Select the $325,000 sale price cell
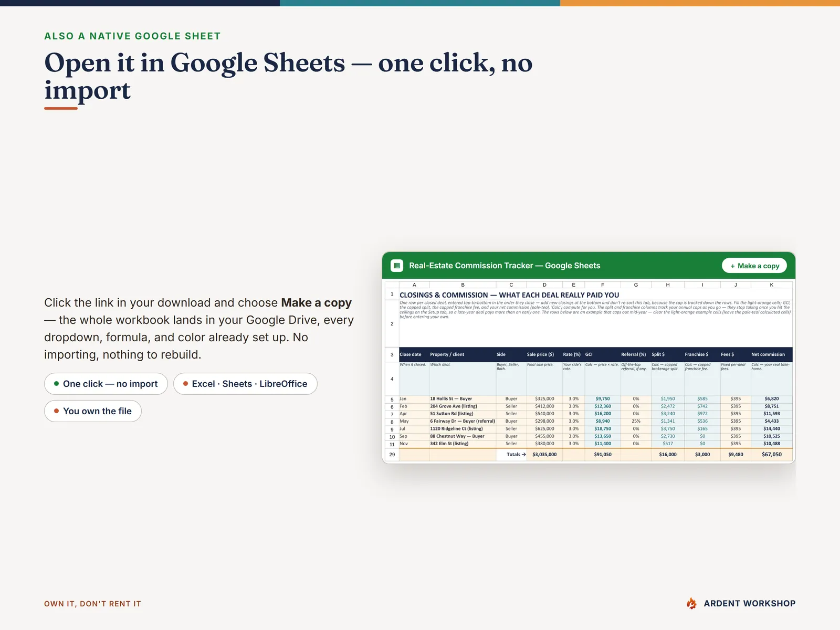Screen dimensions: 840x630 coord(544,399)
